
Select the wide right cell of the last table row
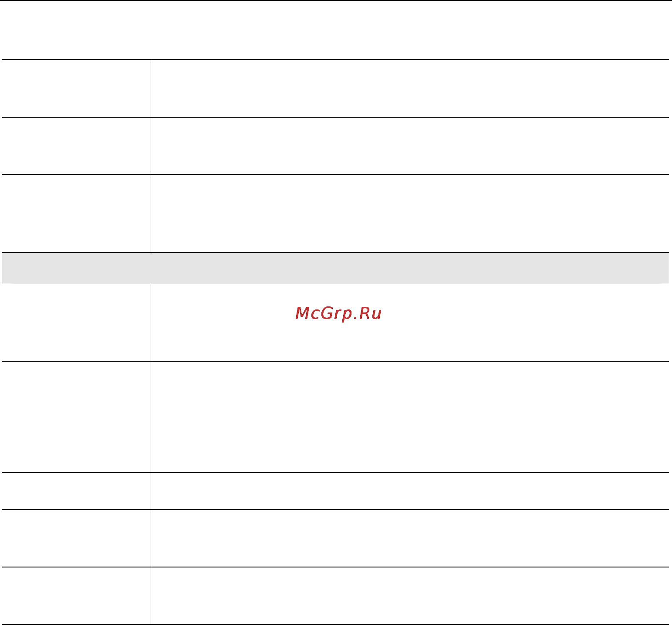(x=410, y=596)
